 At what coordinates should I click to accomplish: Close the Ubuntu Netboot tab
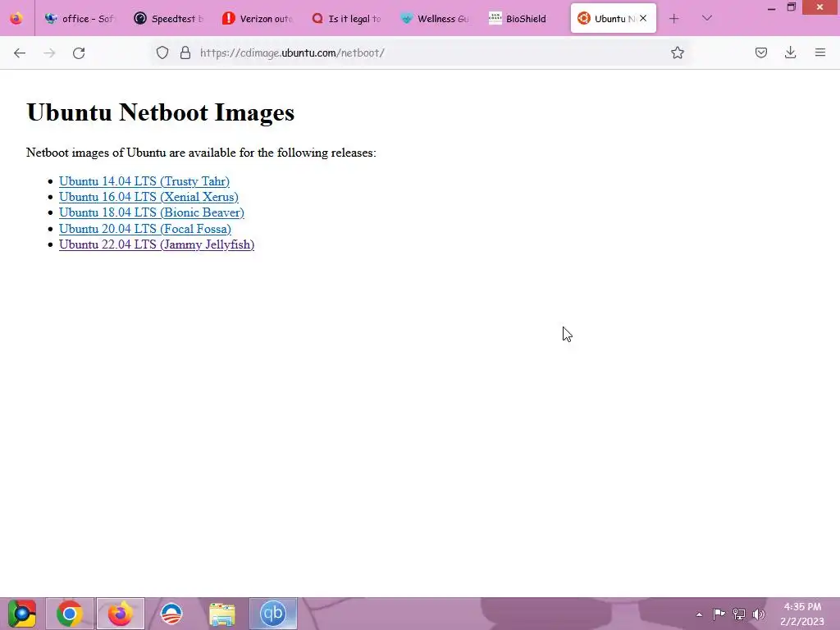coord(643,18)
